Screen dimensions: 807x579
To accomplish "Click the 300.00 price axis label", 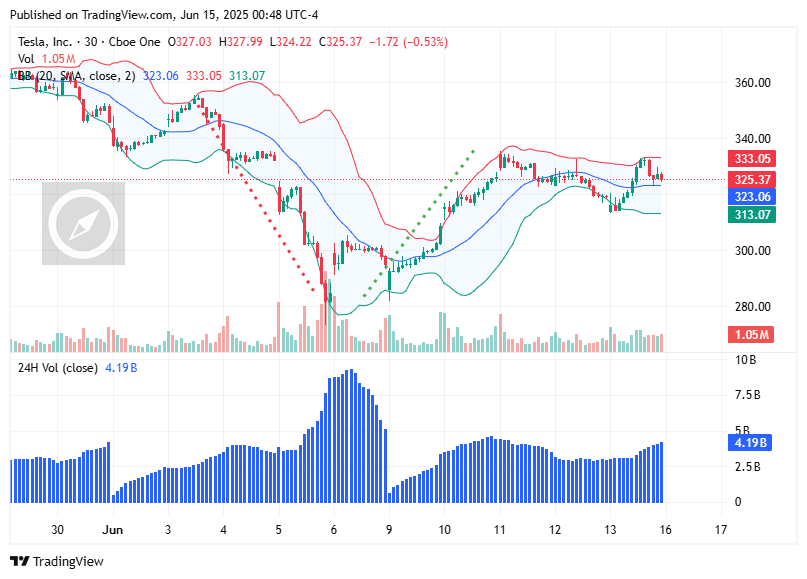I will (x=752, y=251).
